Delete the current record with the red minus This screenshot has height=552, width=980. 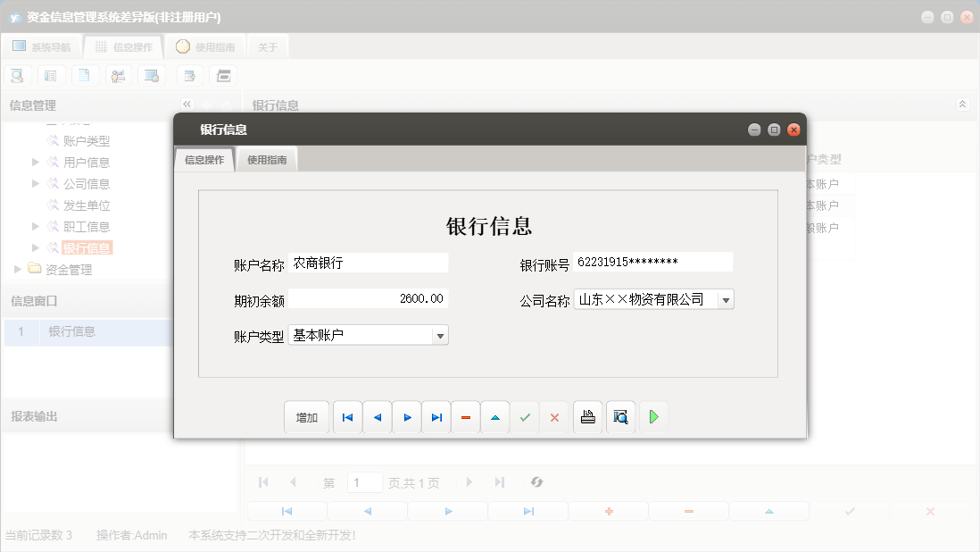pos(466,416)
